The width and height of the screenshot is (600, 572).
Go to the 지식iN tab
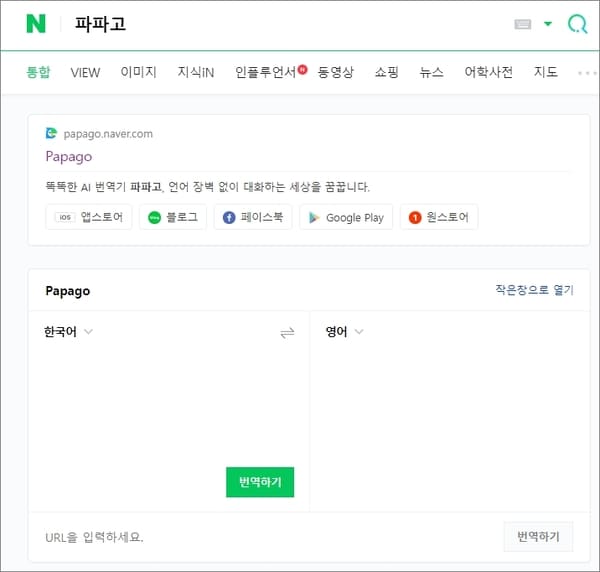tap(196, 72)
